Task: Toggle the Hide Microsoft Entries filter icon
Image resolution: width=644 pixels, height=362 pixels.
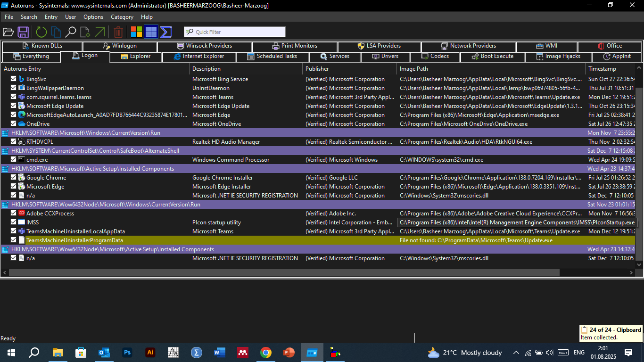Action: pos(136,32)
